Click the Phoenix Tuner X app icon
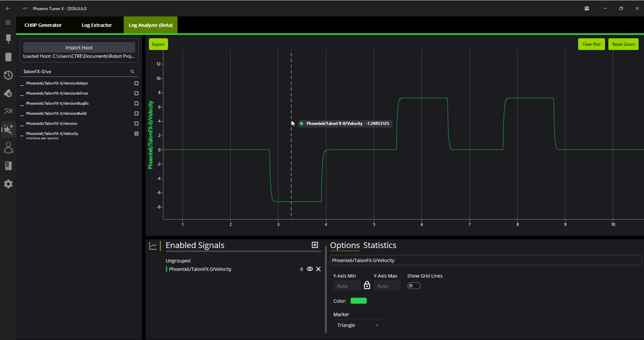644x340 pixels. tap(25, 8)
